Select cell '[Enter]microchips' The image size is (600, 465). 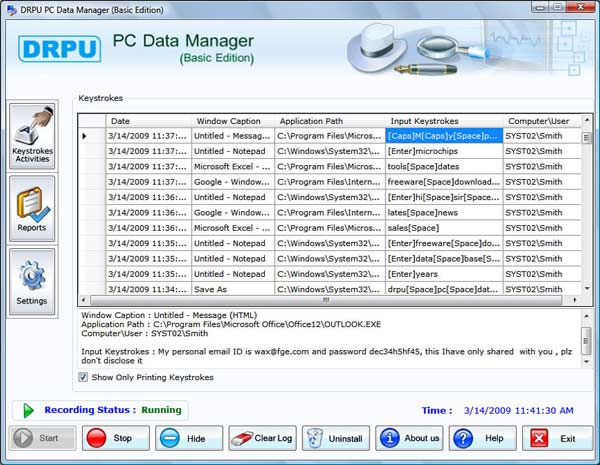[444, 151]
